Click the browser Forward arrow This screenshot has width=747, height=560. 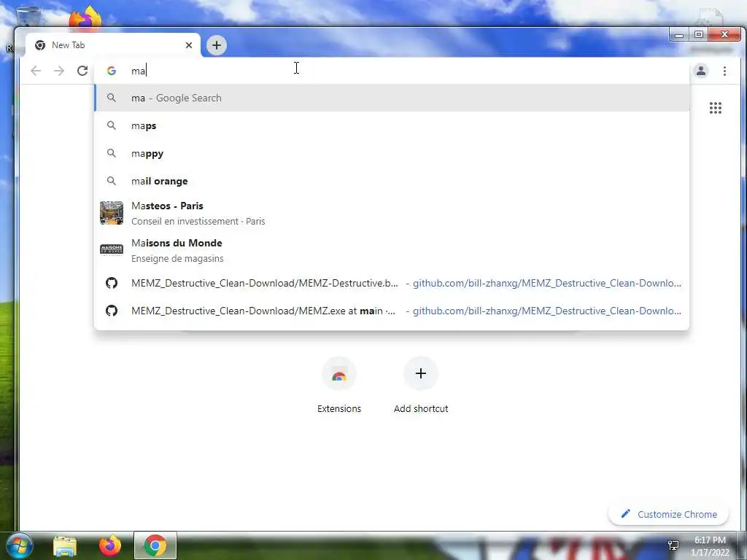point(59,71)
